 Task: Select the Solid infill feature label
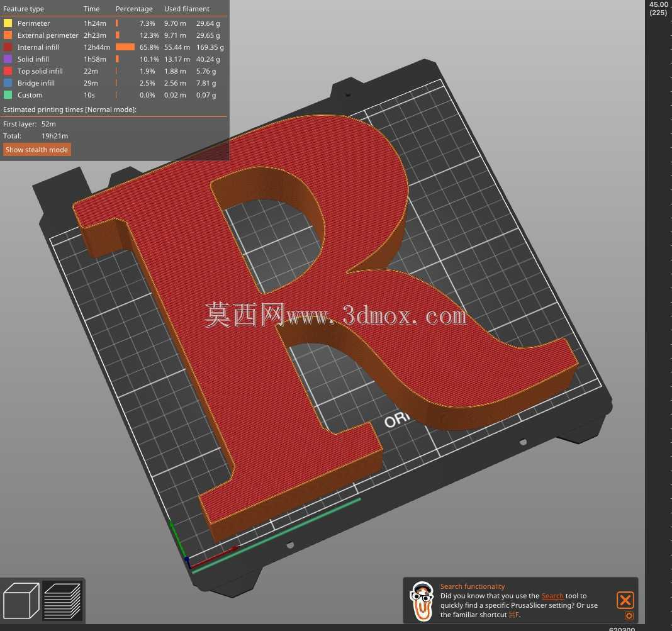click(33, 59)
